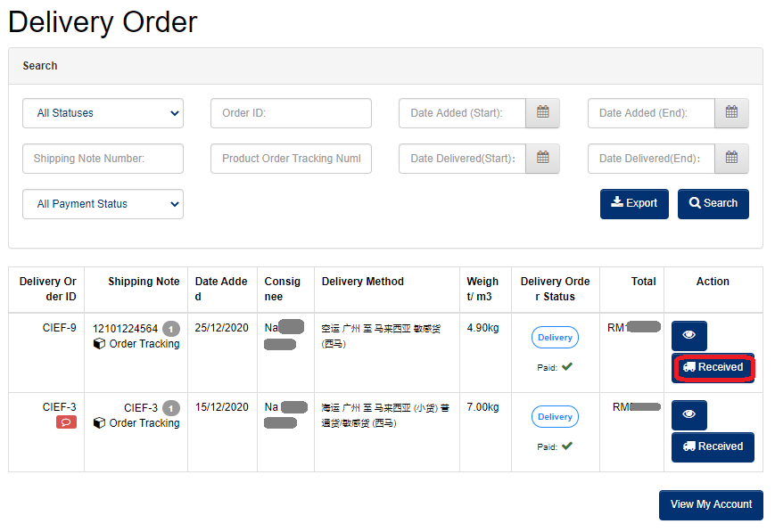The width and height of the screenshot is (775, 532).
Task: Open calendar for Date Added (Start)
Action: tap(542, 113)
